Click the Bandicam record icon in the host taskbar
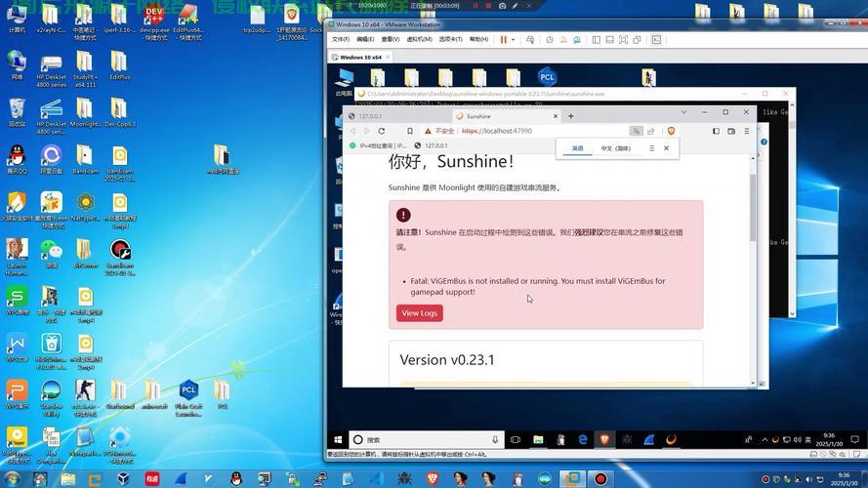The width and height of the screenshot is (868, 488). (x=600, y=478)
